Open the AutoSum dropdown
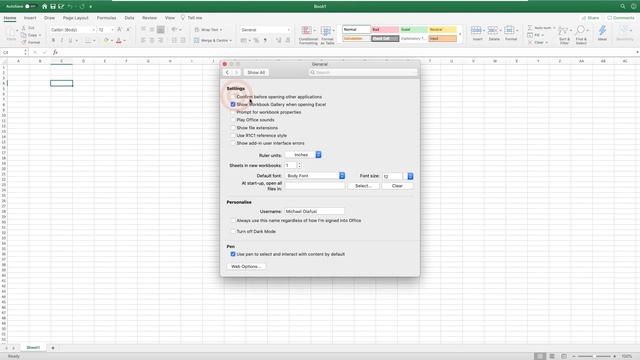Screen dimensions: 640x360 (x=554, y=28)
